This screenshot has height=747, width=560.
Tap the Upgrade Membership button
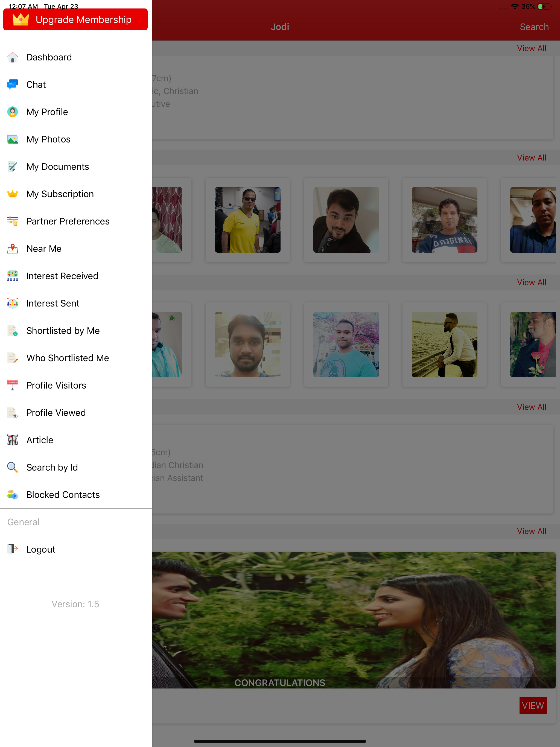(75, 19)
